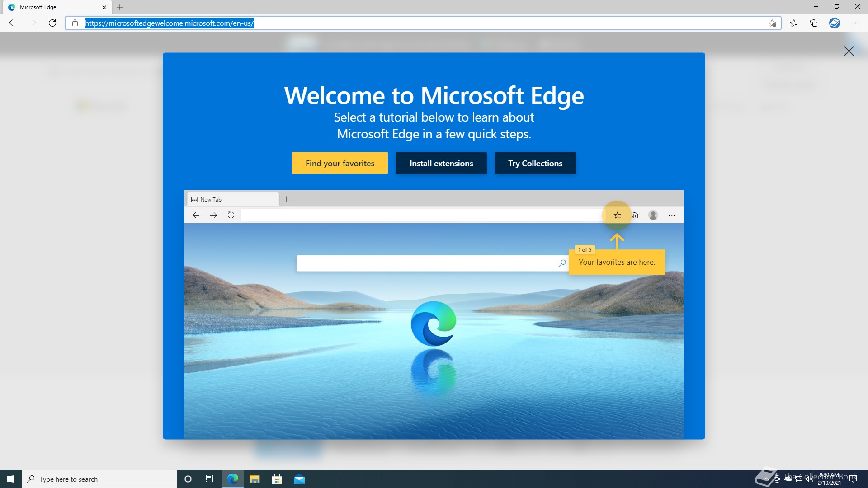Open the profile account icon
Image resolution: width=868 pixels, height=488 pixels.
[835, 23]
